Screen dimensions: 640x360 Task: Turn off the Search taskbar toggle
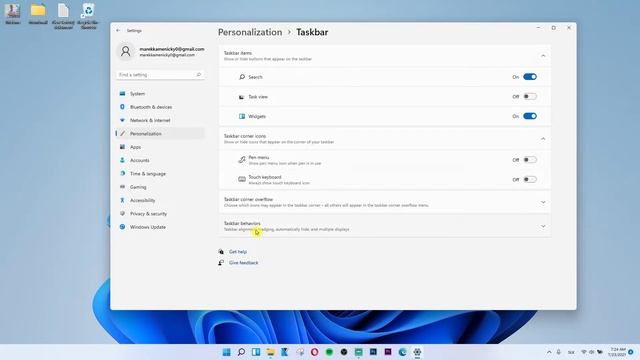click(x=530, y=77)
